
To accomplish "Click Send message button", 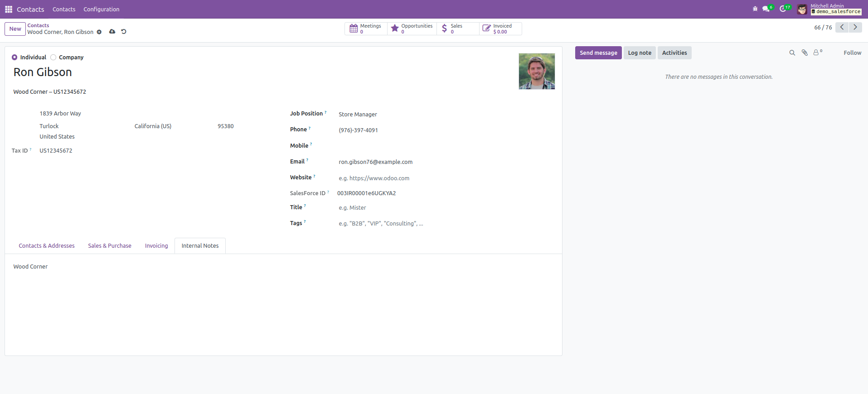I will click(x=598, y=53).
